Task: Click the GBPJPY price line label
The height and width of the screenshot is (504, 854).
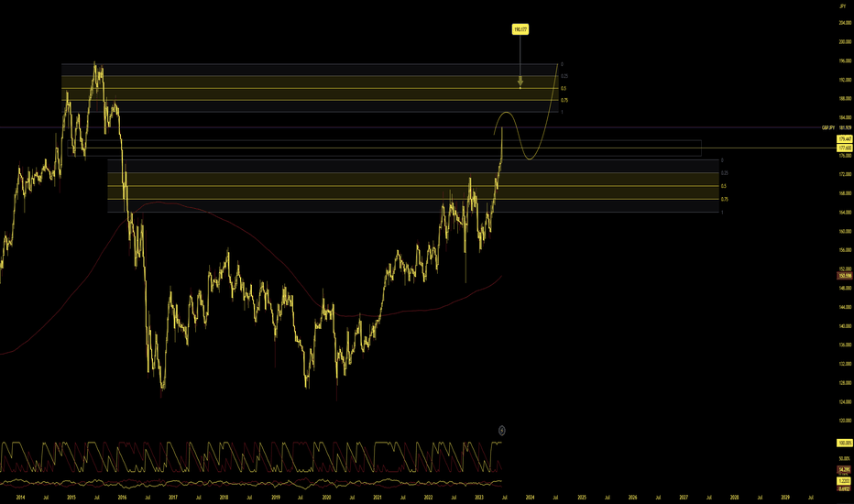Action: click(827, 127)
